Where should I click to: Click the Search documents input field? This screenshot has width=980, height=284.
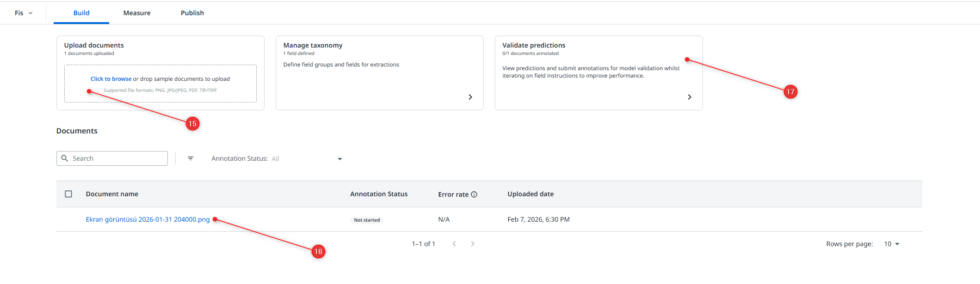point(118,158)
